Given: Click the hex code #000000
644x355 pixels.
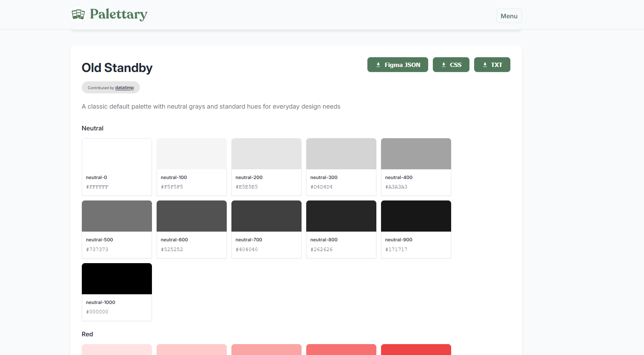Looking at the screenshot, I should pos(97,311).
